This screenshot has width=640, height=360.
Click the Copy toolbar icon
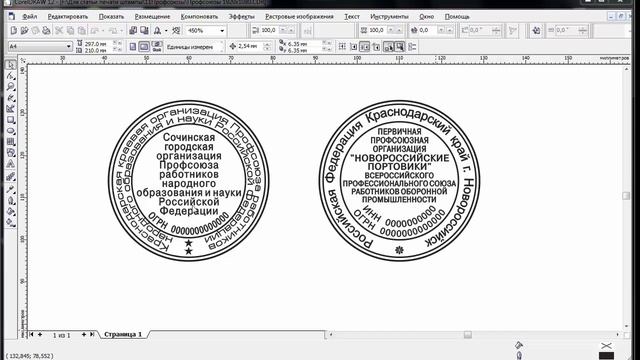click(x=70, y=31)
